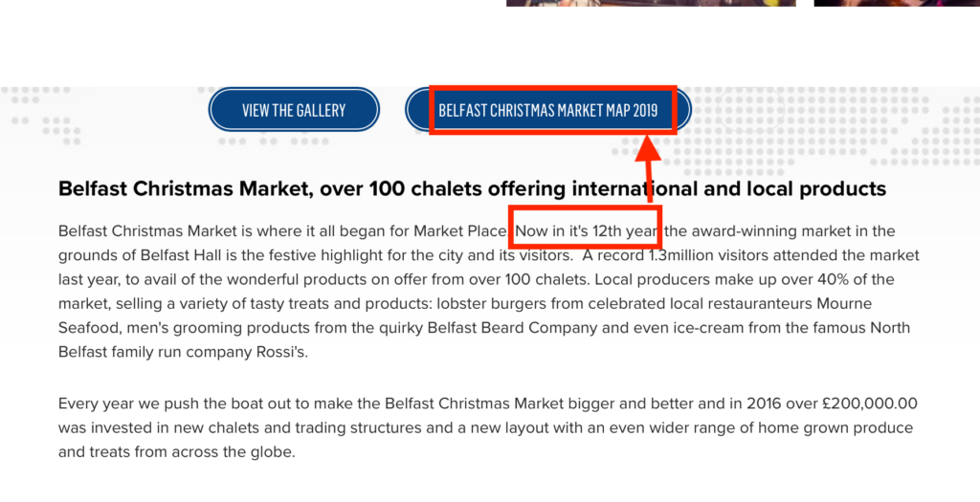Open the View the Gallery button
This screenshot has height=502, width=980.
[x=294, y=110]
